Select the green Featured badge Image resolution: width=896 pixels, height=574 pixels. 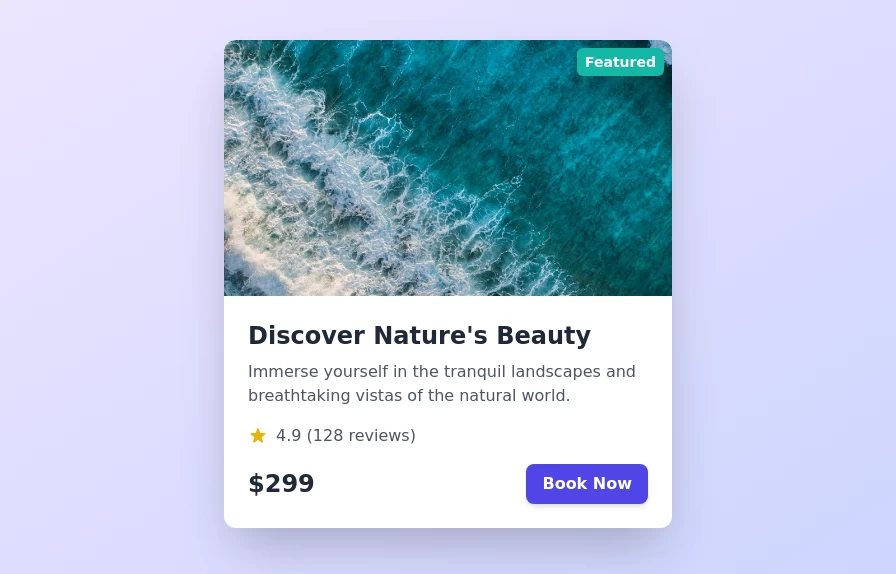620,62
